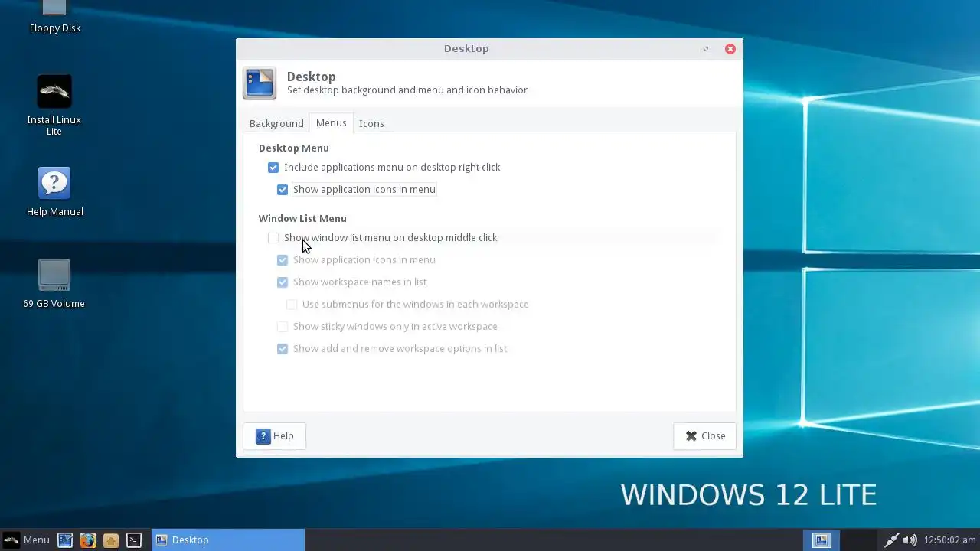
Task: Switch to the Icons tab
Action: (x=371, y=123)
